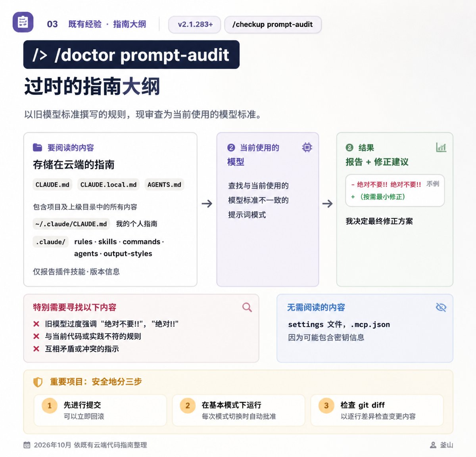Viewport: 476px width, 457px height.
Task: Click the text 报告 + 修正建议
Action: coord(377,162)
